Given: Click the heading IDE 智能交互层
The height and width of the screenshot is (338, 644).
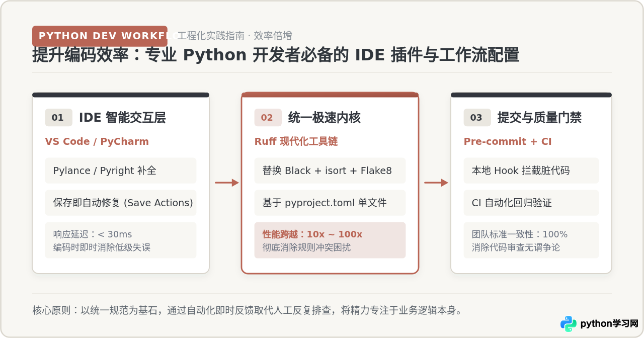Looking at the screenshot, I should [x=122, y=118].
